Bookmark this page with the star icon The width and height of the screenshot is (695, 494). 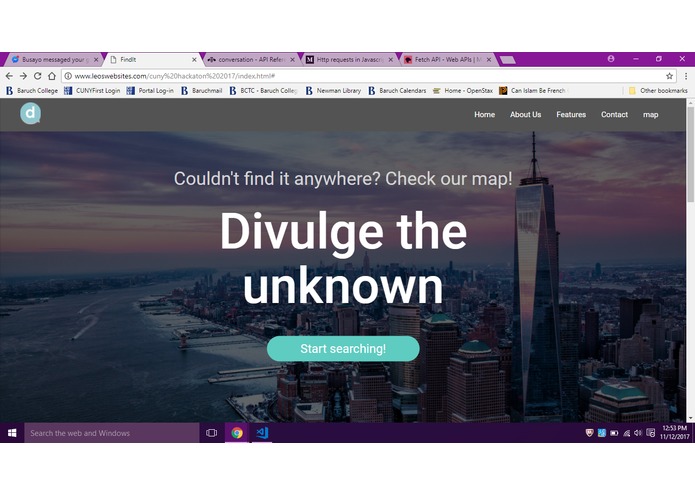coord(669,76)
